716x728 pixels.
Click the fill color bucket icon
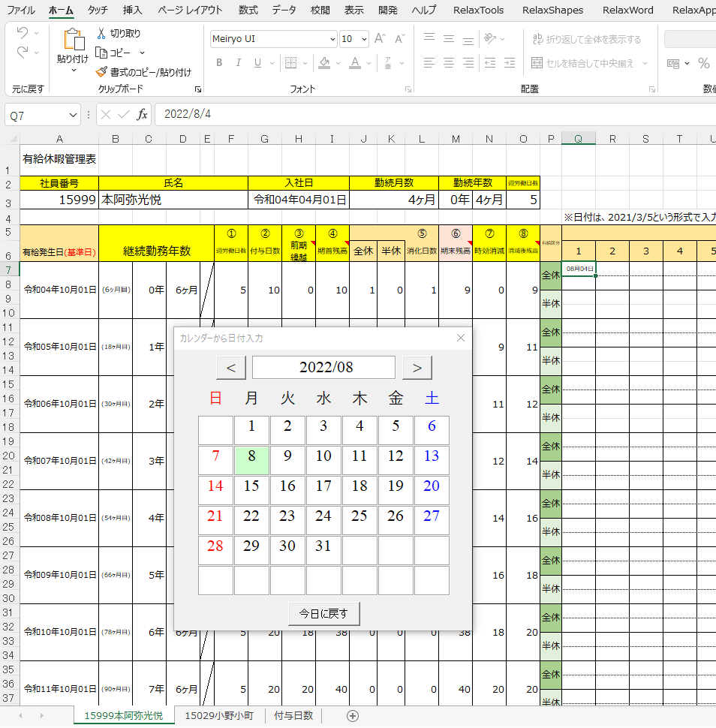(x=324, y=63)
